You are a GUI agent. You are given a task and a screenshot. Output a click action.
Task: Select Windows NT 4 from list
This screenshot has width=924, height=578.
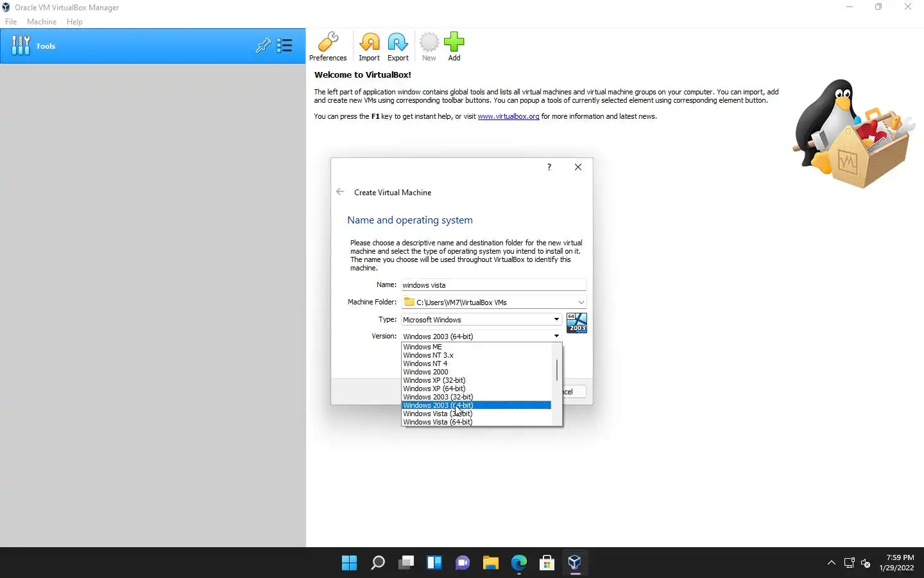(476, 363)
